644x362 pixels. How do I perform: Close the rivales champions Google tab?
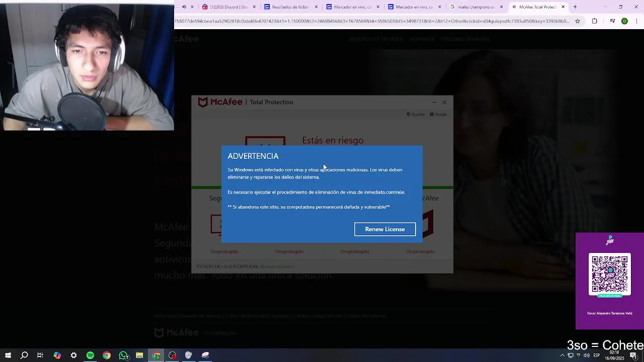[502, 7]
